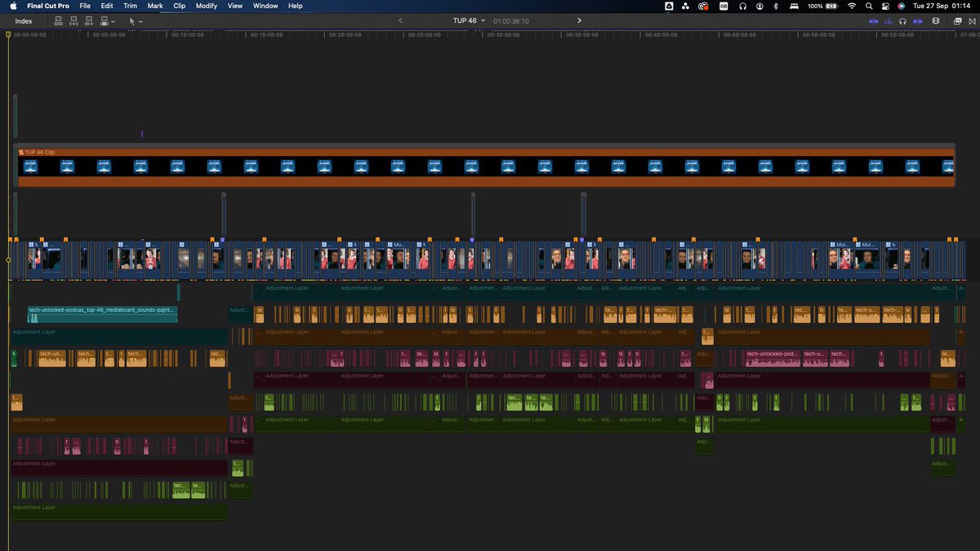Open the edit options dropdown next to Overwrite
The image size is (980, 551).
(x=112, y=21)
